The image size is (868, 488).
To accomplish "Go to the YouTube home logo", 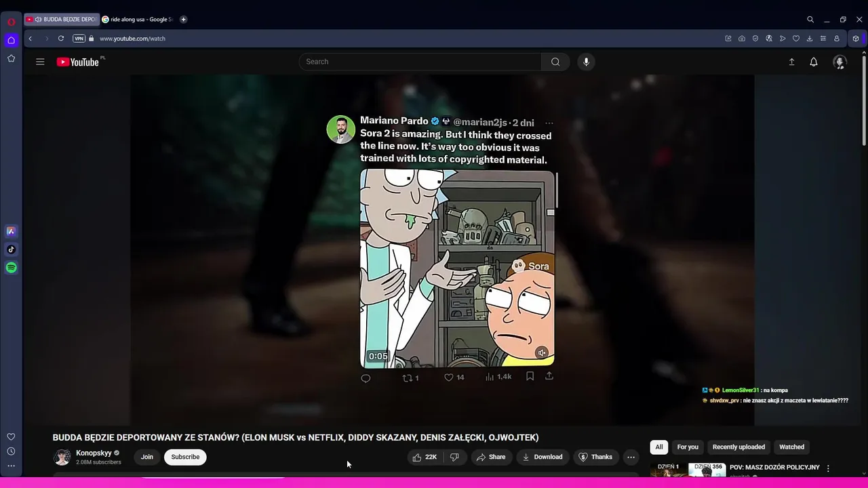I will pos(79,62).
